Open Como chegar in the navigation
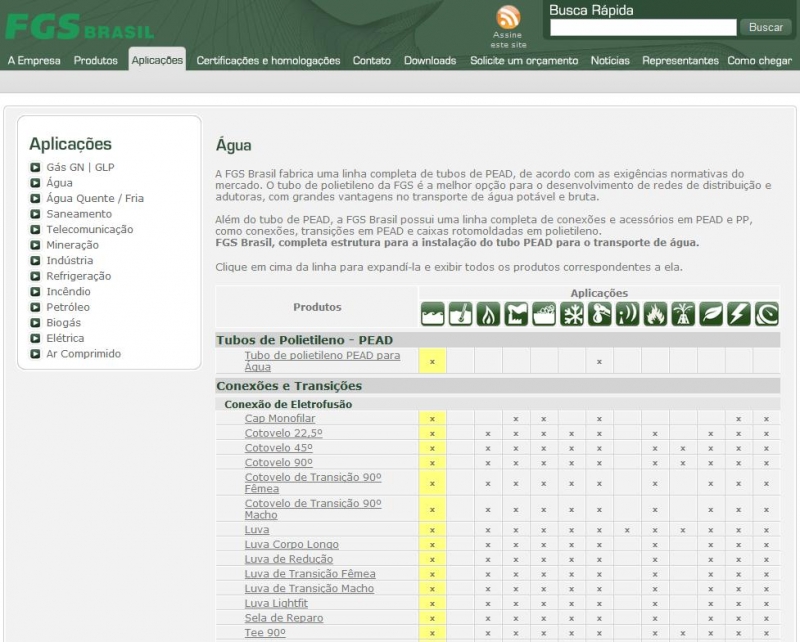This screenshot has width=800, height=642. (x=760, y=61)
